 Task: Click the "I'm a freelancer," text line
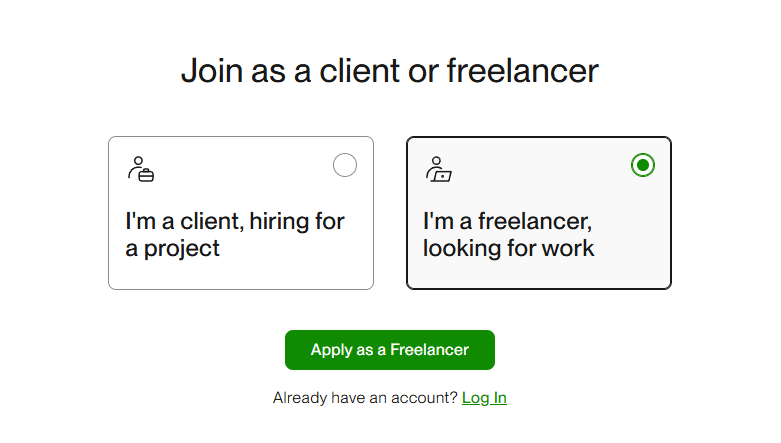click(x=508, y=220)
